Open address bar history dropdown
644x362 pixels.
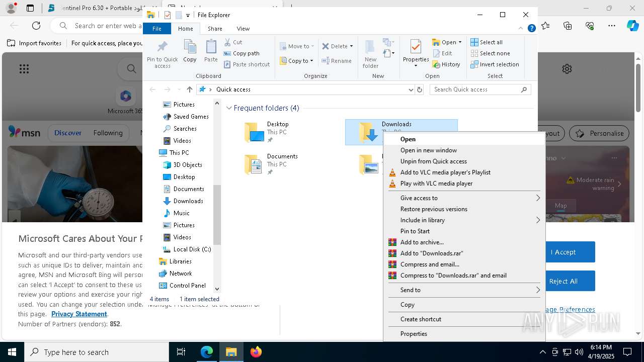click(411, 89)
